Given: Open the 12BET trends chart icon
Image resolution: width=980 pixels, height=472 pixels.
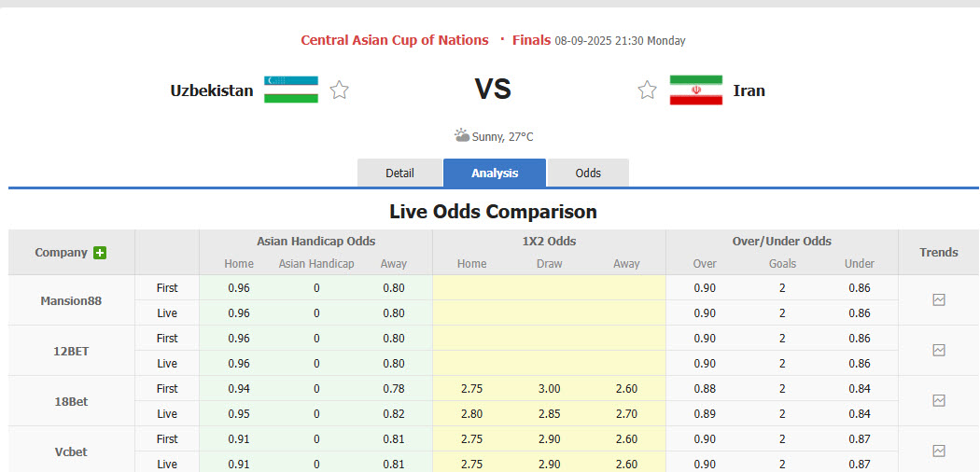Looking at the screenshot, I should 939,351.
